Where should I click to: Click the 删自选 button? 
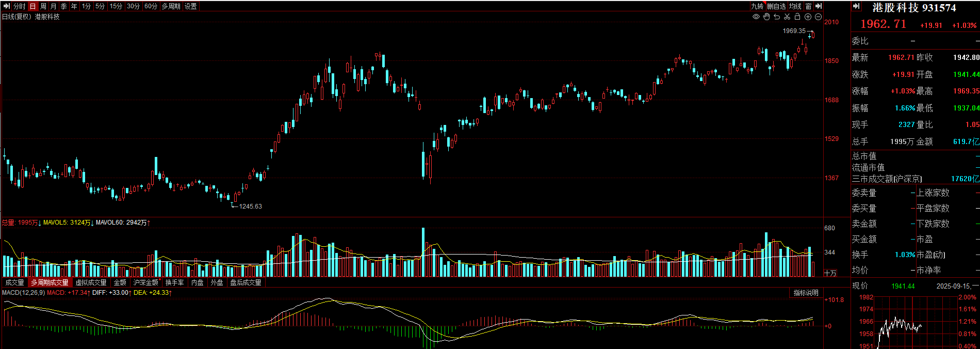776,6
